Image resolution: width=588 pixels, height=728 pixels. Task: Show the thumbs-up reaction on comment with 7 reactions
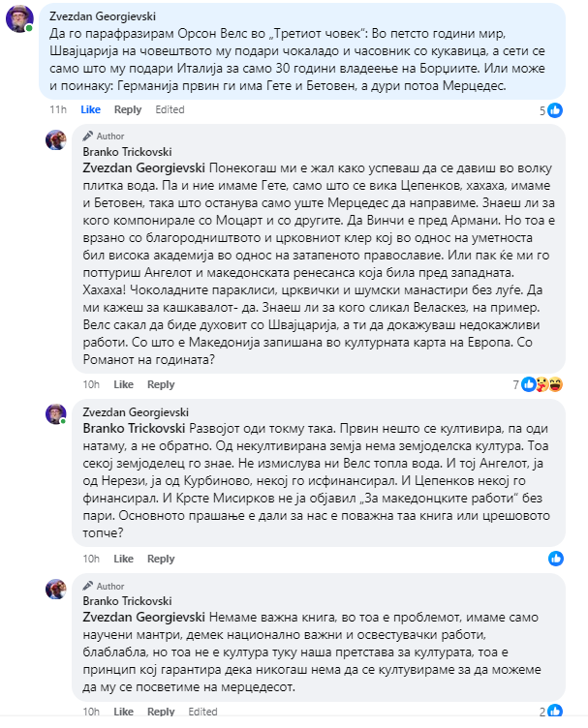click(x=529, y=384)
